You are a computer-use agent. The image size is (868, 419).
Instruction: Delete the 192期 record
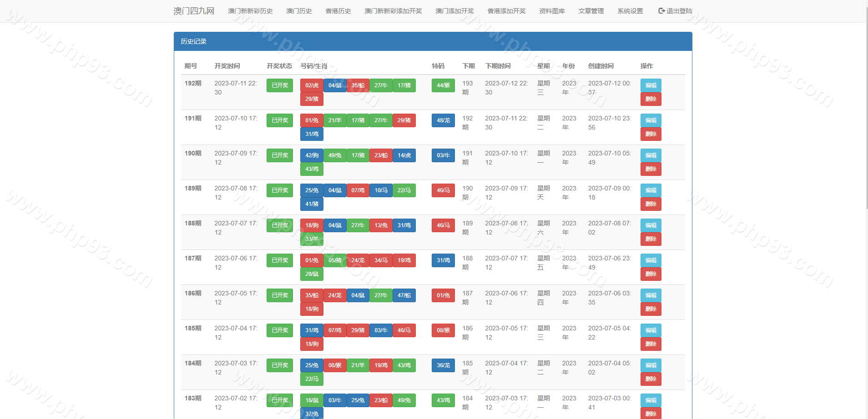point(651,99)
